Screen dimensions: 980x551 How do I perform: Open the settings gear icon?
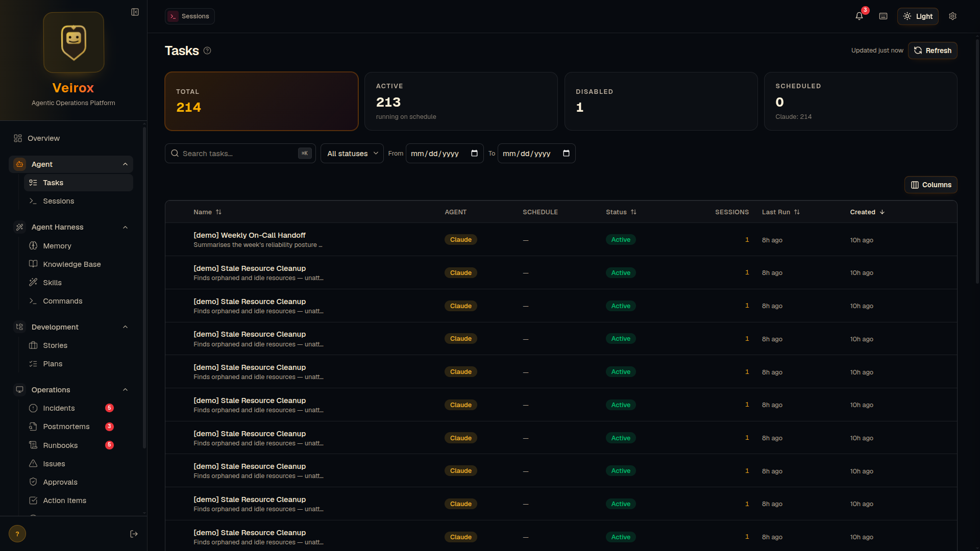(x=952, y=16)
